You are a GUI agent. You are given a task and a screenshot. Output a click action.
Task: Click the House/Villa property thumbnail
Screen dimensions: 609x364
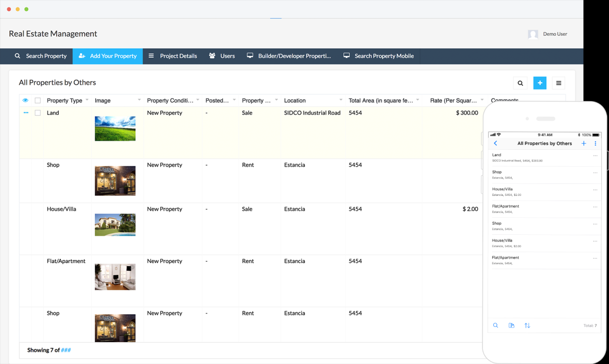pos(115,225)
